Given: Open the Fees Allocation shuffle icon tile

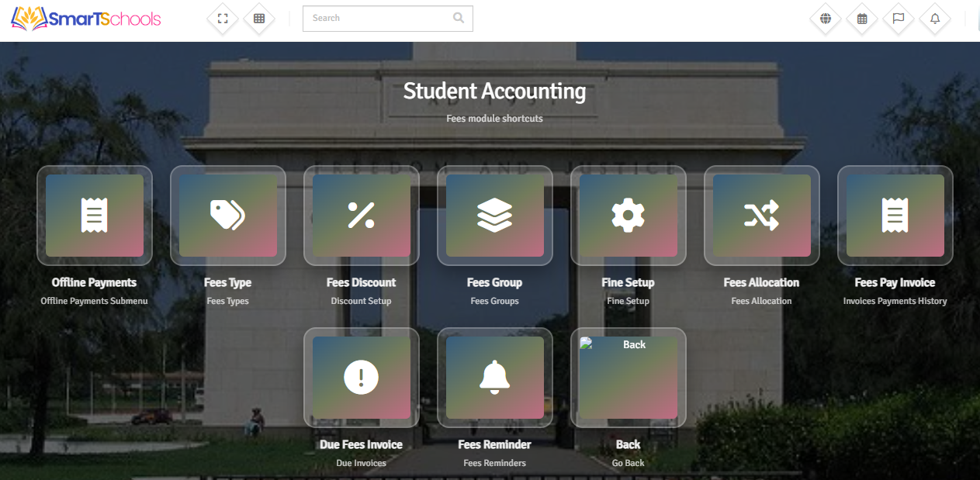Looking at the screenshot, I should 762,216.
